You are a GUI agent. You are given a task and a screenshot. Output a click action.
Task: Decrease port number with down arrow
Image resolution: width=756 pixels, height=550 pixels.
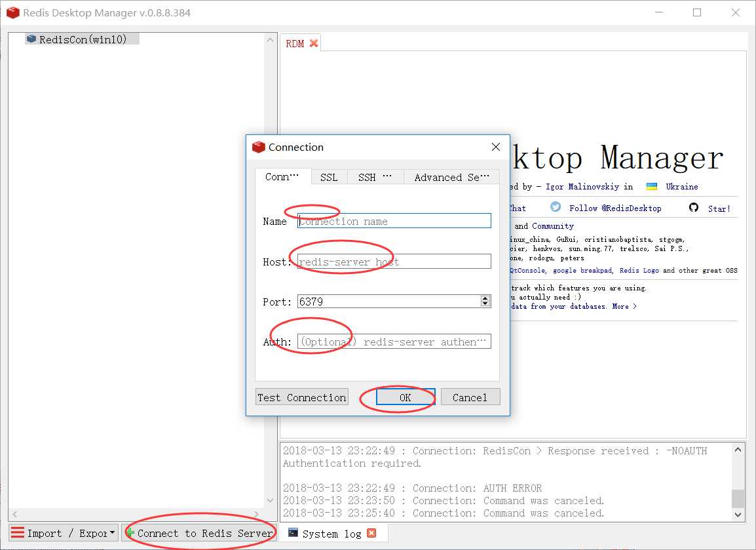[x=485, y=304]
